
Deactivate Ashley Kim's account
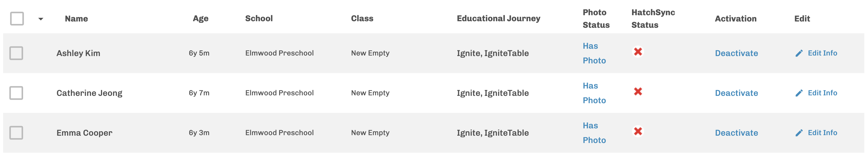tap(736, 53)
